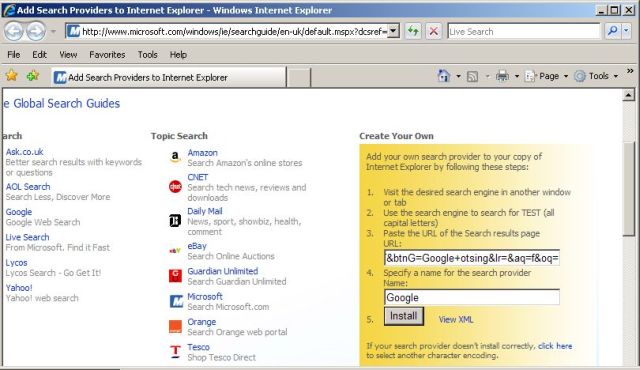Click the Tesco search link
Viewport: 640px width, 370px height.
coord(198,347)
